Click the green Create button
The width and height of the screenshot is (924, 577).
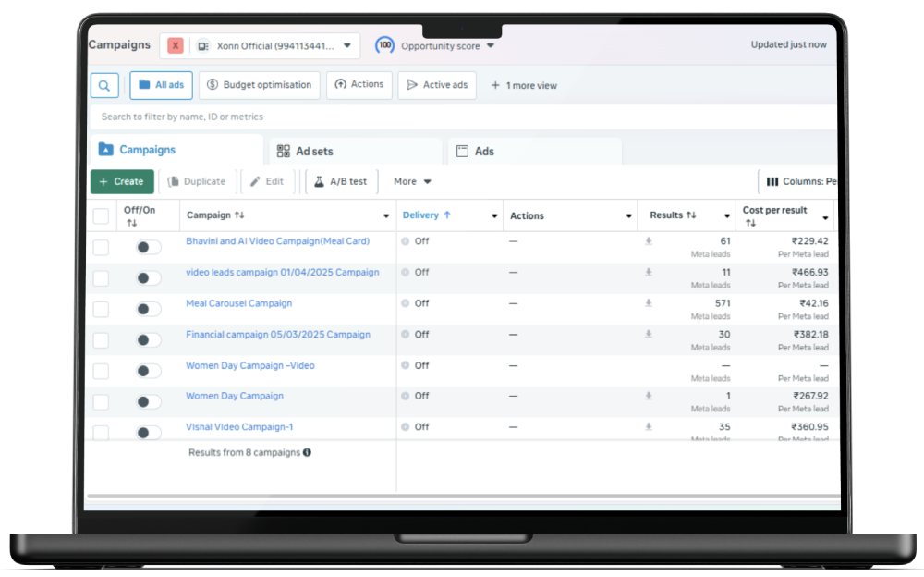122,182
